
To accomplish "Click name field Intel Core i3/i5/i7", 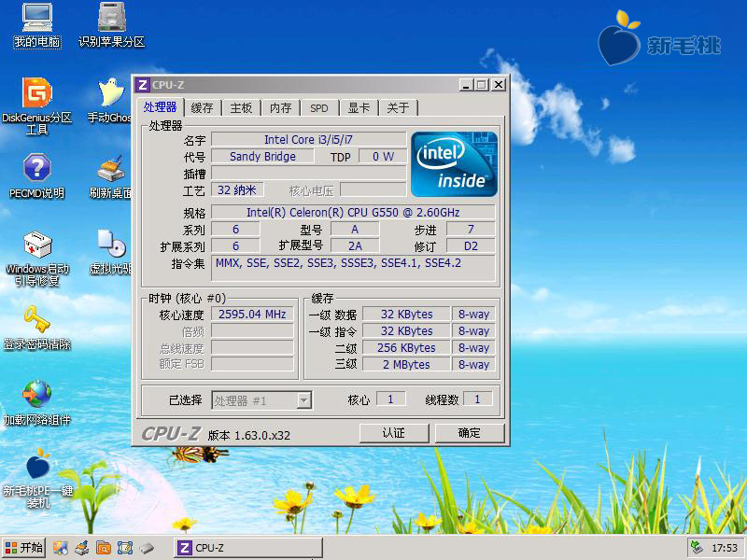I will point(309,139).
